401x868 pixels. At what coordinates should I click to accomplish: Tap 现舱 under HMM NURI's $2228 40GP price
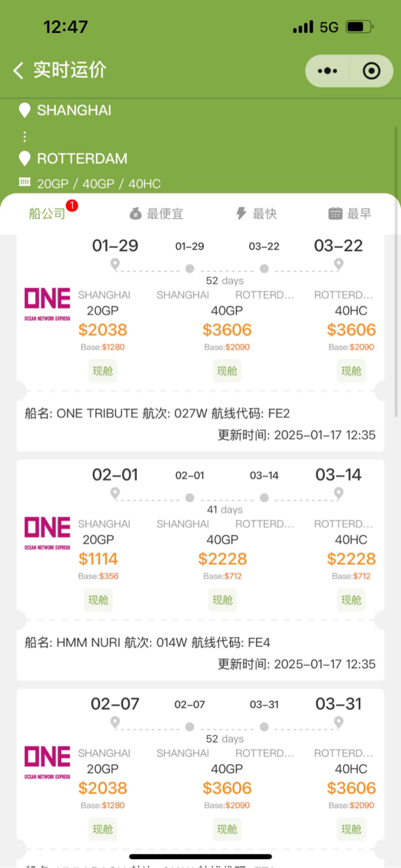(x=222, y=600)
